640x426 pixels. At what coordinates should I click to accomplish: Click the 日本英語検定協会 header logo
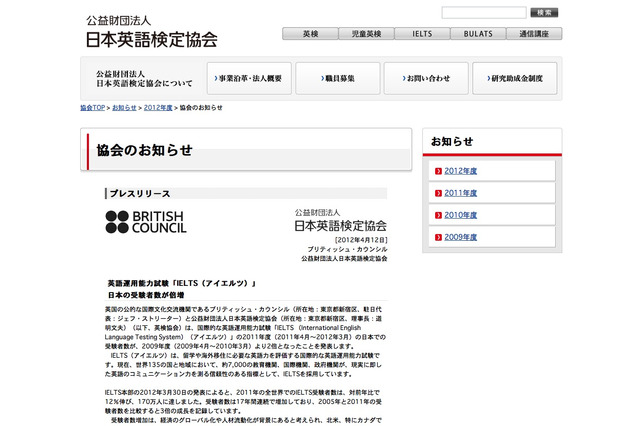pyautogui.click(x=151, y=32)
